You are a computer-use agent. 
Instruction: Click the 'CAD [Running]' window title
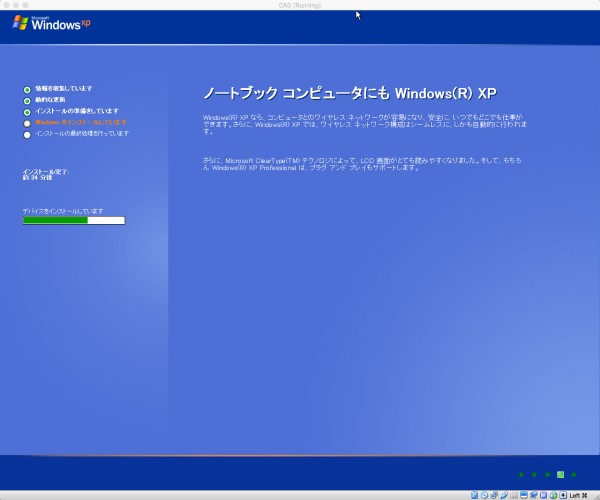(300, 5)
